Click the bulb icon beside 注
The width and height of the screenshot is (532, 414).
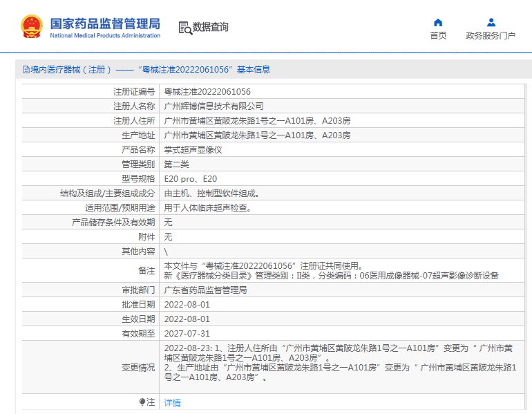142,402
